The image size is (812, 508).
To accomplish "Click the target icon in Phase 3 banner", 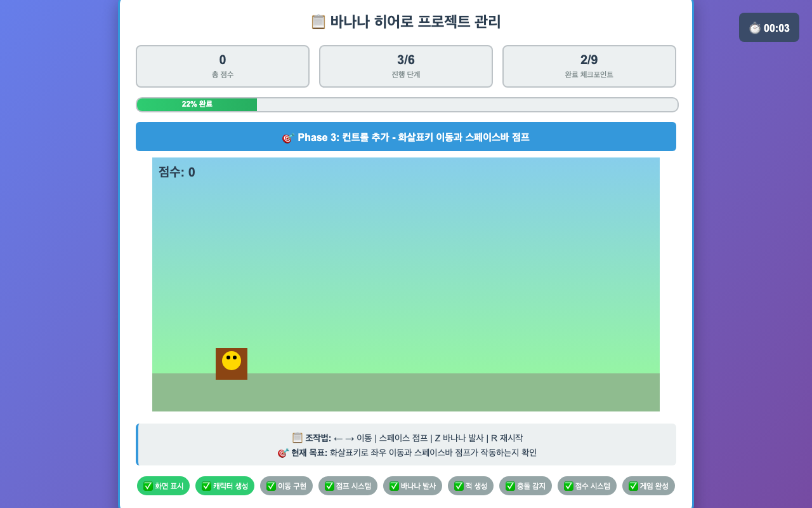I will point(288,138).
